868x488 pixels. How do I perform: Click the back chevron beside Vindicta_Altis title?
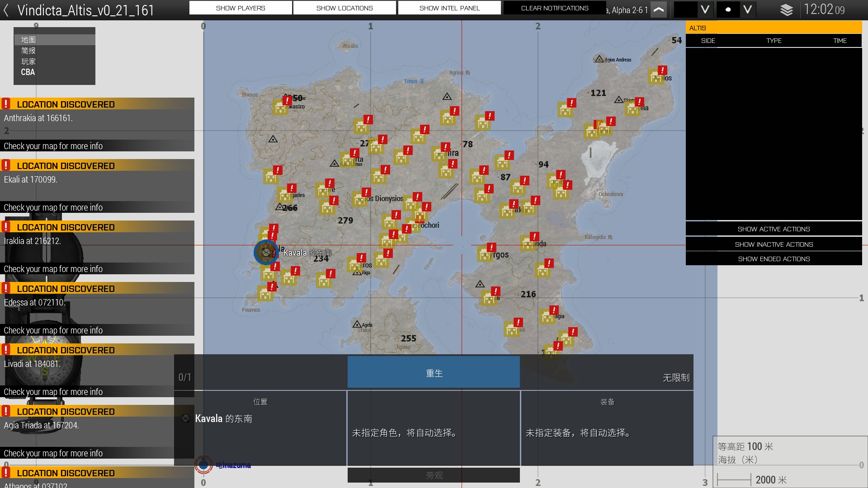pos(6,10)
